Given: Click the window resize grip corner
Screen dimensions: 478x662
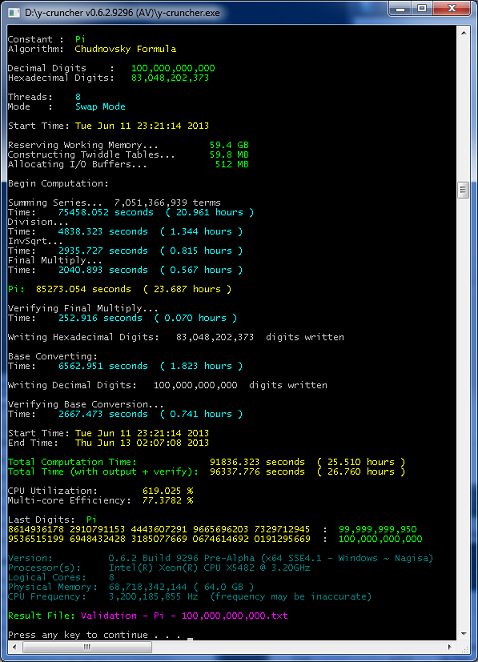Looking at the screenshot, I should coord(464,647).
